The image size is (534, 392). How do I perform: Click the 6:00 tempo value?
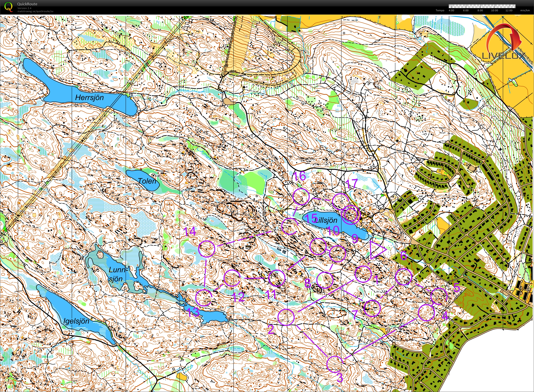point(466,10)
